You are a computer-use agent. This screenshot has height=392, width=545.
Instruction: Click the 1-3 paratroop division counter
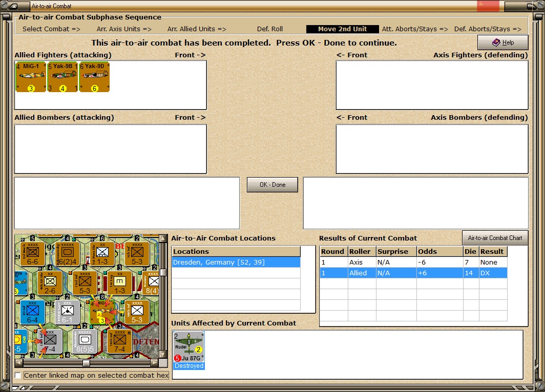(102, 254)
